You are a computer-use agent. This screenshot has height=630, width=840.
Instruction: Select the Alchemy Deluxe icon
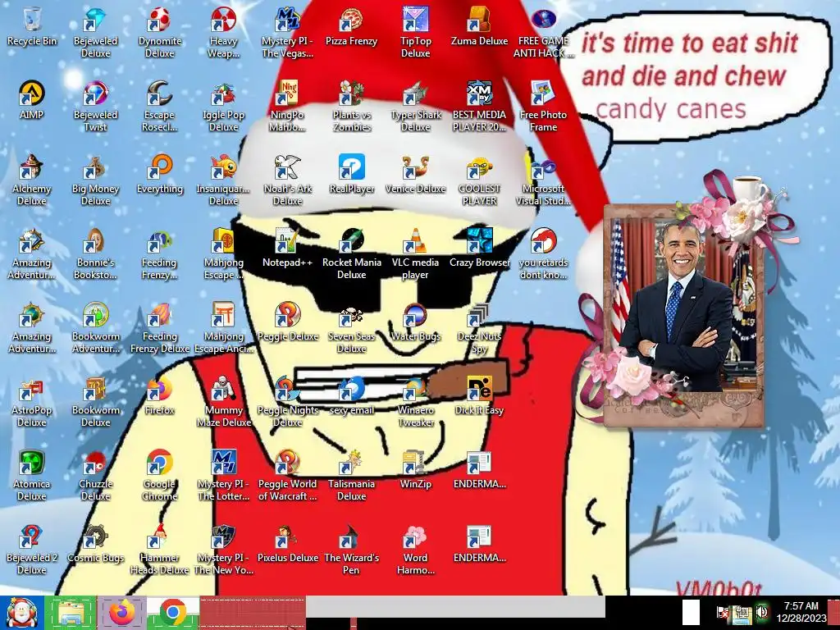tap(32, 180)
